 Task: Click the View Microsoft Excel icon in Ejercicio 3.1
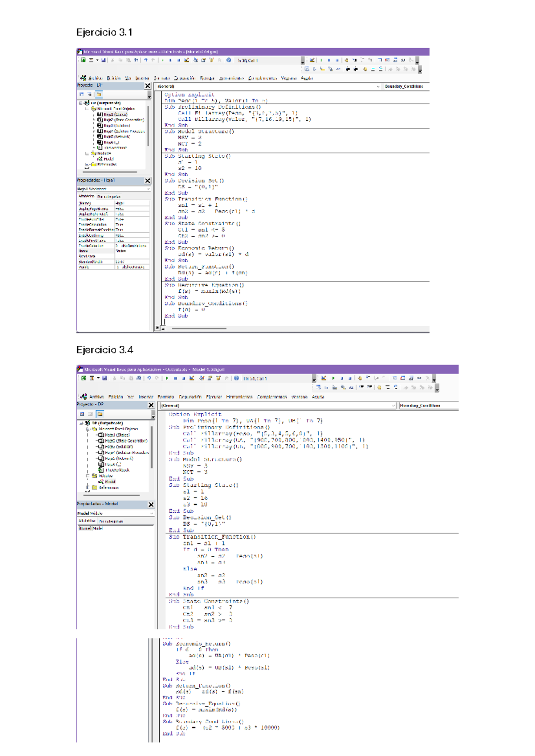click(83, 60)
